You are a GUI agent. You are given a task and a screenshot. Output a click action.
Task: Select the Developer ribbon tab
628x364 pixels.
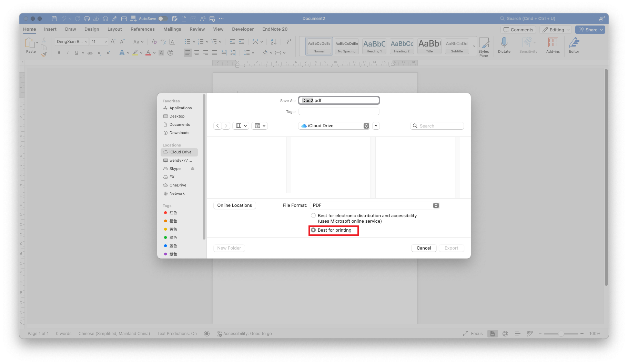pyautogui.click(x=243, y=29)
